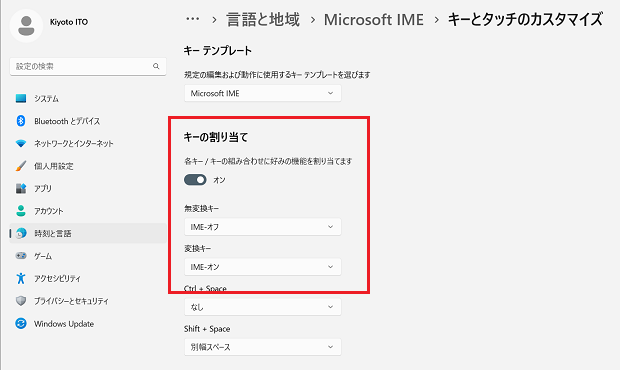Focus the 設定の検索 search field
620x370 pixels.
click(88, 66)
